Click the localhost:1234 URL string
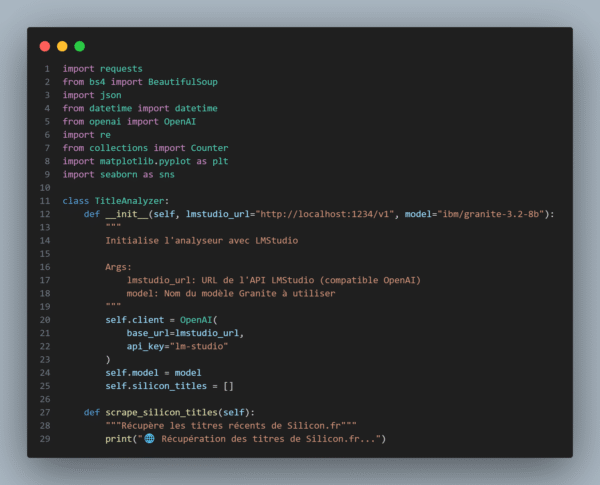 coord(325,214)
